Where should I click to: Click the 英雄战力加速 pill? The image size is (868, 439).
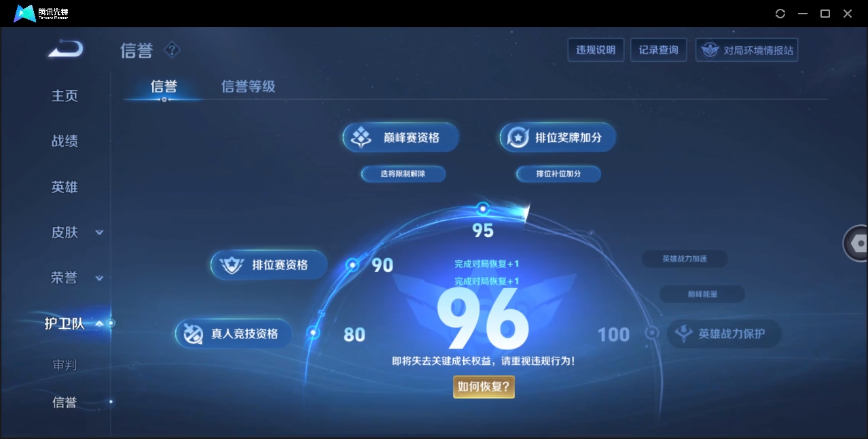pyautogui.click(x=685, y=259)
